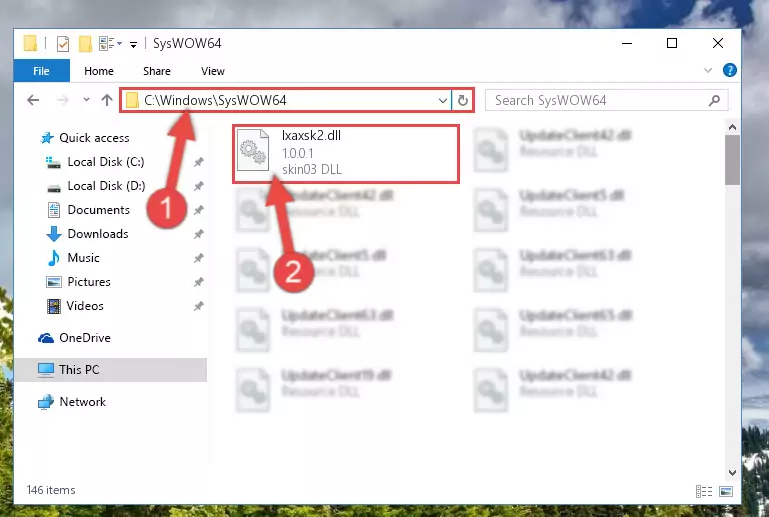Go up one folder level
The width and height of the screenshot is (769, 517).
tap(106, 100)
